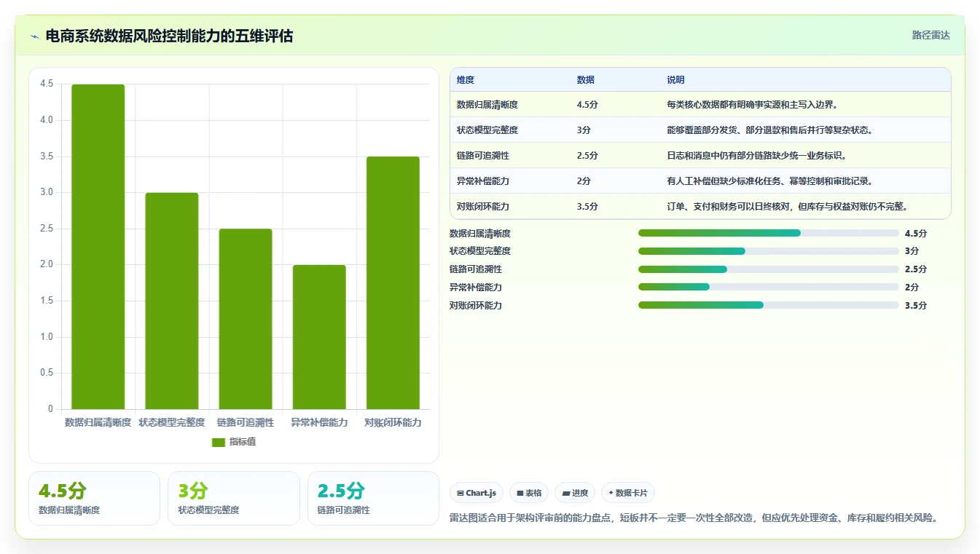Click the 数据卡片 tag chip
The height and width of the screenshot is (554, 980).
(x=628, y=493)
